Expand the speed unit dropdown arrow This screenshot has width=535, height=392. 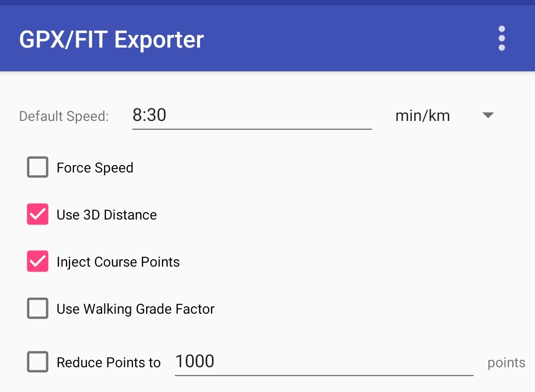click(x=488, y=115)
